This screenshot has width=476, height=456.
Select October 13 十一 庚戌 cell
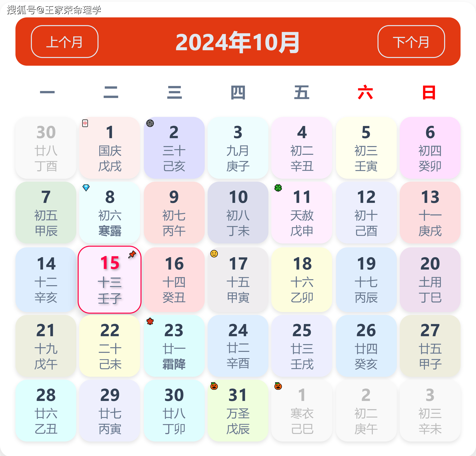pyautogui.click(x=430, y=213)
